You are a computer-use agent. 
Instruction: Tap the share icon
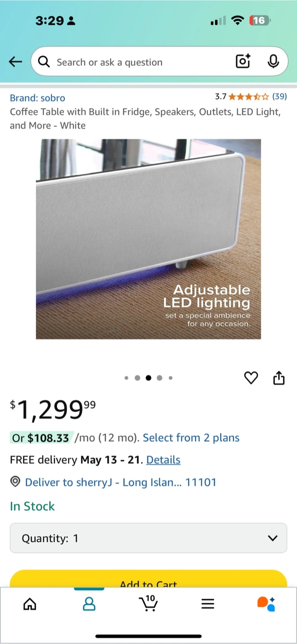pos(279,378)
